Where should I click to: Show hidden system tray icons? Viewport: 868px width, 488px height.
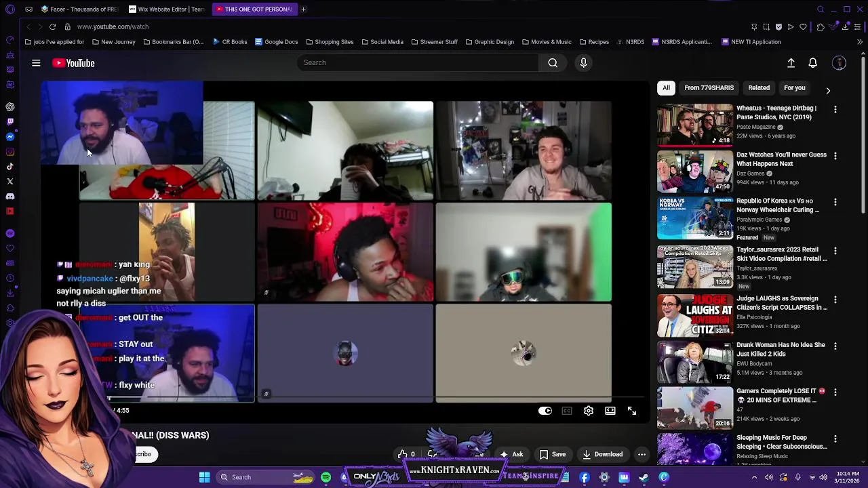click(754, 477)
